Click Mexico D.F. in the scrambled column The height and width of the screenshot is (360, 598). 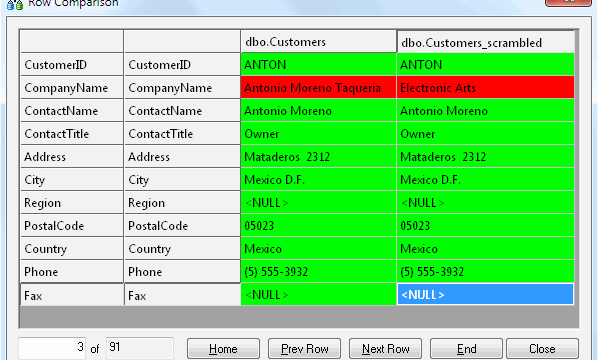[485, 179]
